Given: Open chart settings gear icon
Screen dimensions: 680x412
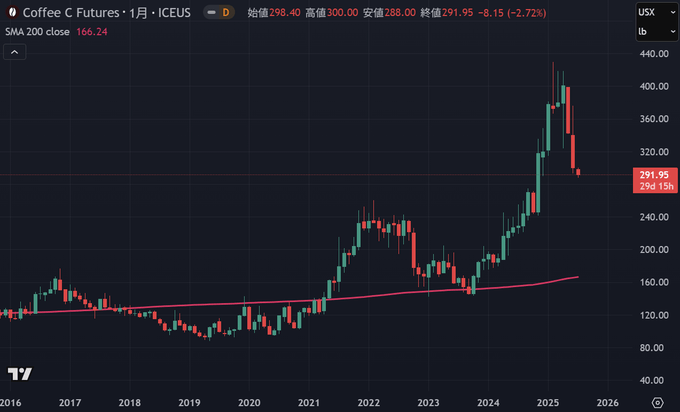Looking at the screenshot, I should pos(657,402).
